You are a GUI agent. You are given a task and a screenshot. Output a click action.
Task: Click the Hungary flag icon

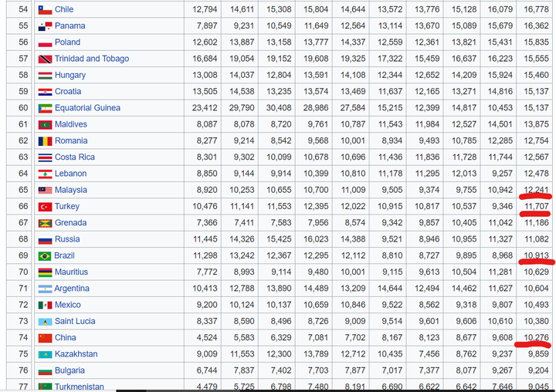[45, 76]
